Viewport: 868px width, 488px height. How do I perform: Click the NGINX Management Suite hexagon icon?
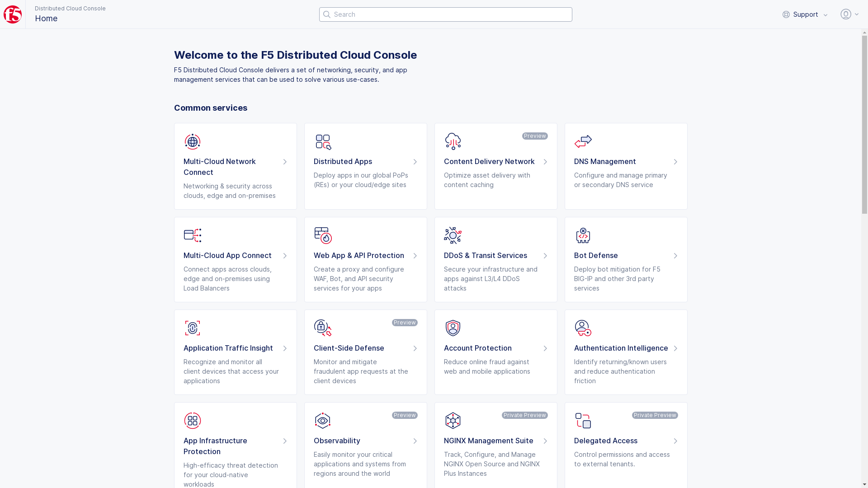pyautogui.click(x=453, y=420)
